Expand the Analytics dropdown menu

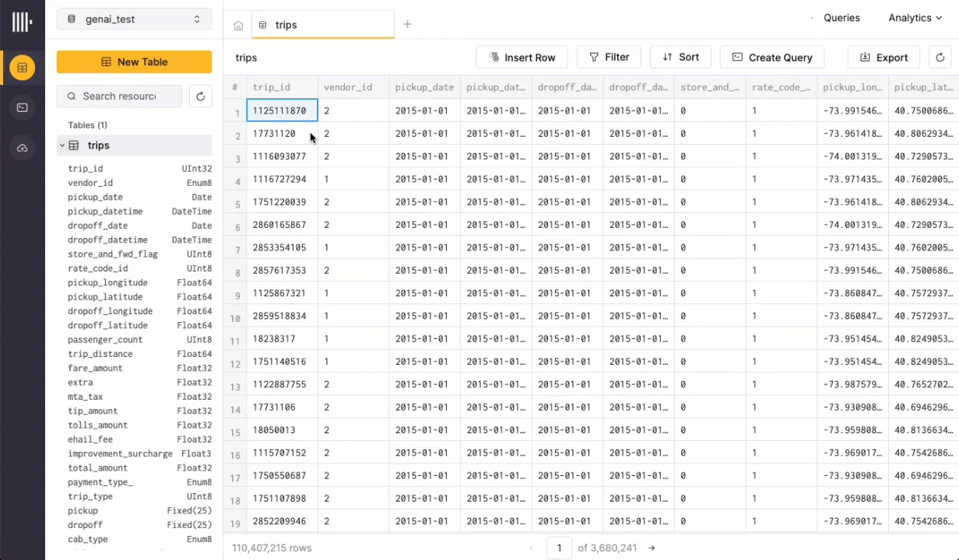915,18
